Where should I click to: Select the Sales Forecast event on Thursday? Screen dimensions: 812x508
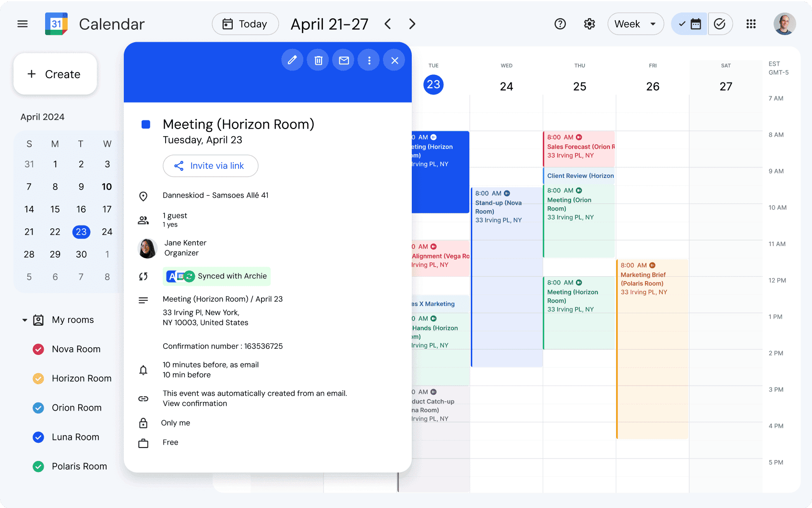579,149
